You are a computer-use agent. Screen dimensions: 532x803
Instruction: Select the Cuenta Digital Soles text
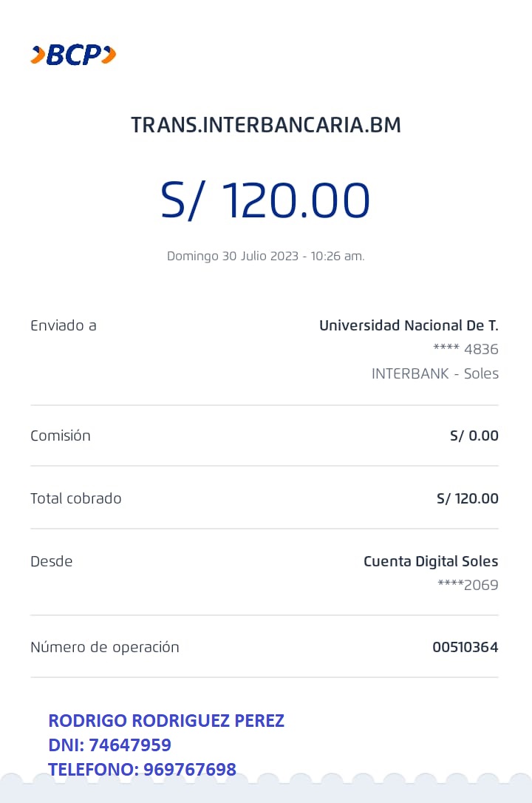click(431, 561)
